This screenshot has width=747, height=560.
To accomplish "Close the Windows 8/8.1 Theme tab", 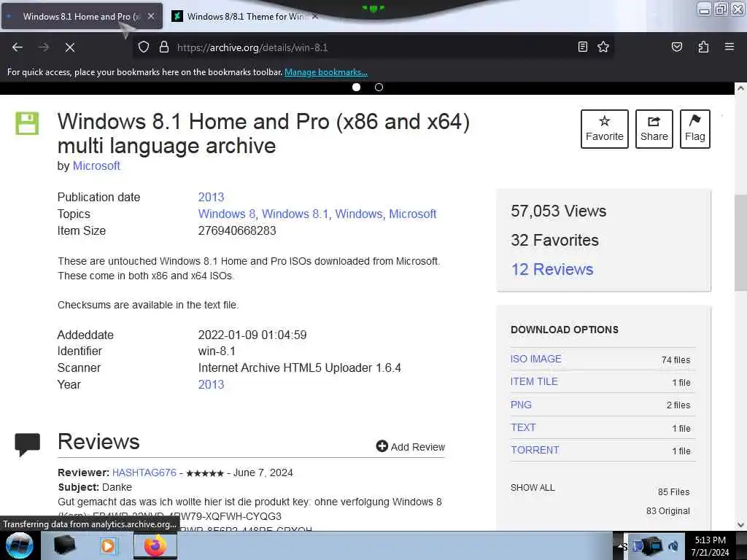I will point(315,16).
